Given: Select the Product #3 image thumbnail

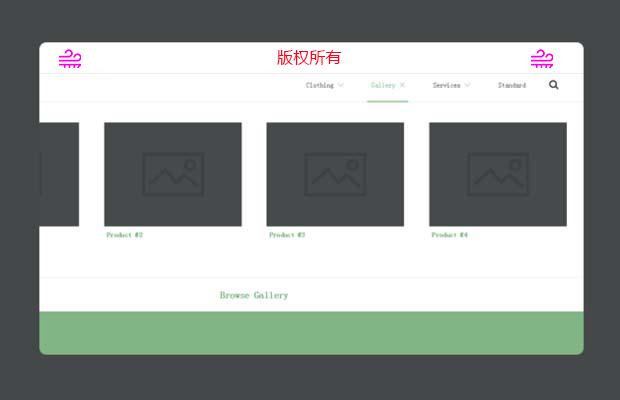Looking at the screenshot, I should (335, 174).
